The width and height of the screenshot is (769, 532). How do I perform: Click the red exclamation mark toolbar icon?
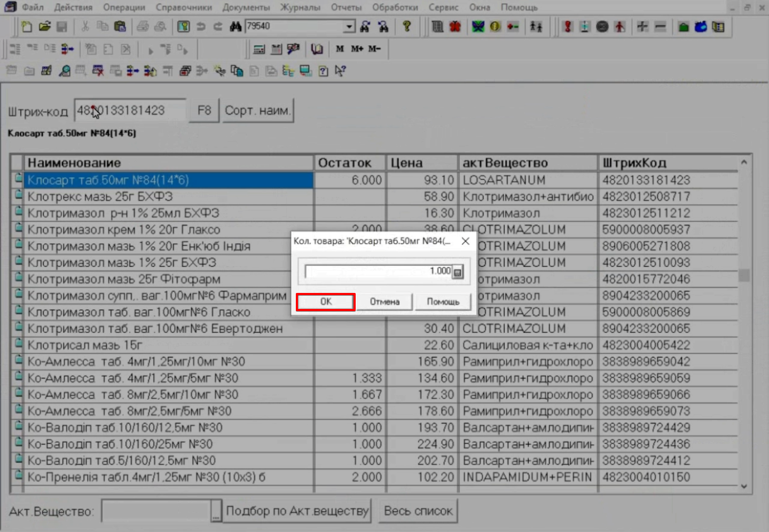click(568, 26)
